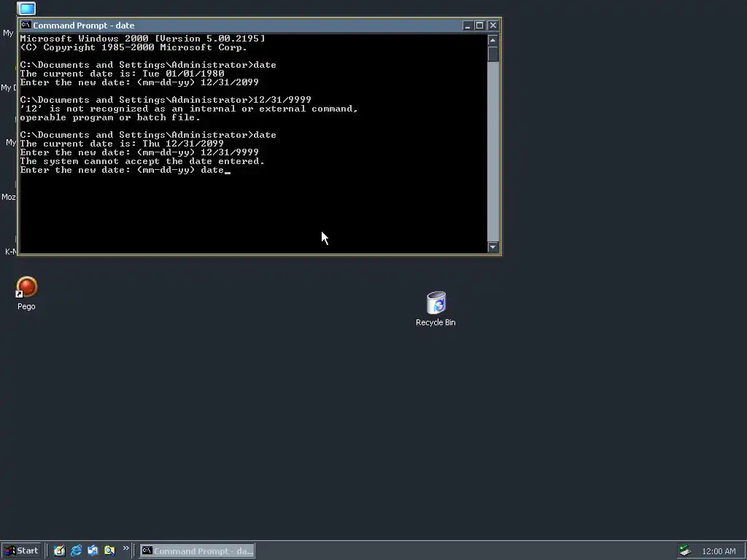This screenshot has width=747, height=560.
Task: Click the folder search quick launch icon
Action: pyautogui.click(x=109, y=551)
